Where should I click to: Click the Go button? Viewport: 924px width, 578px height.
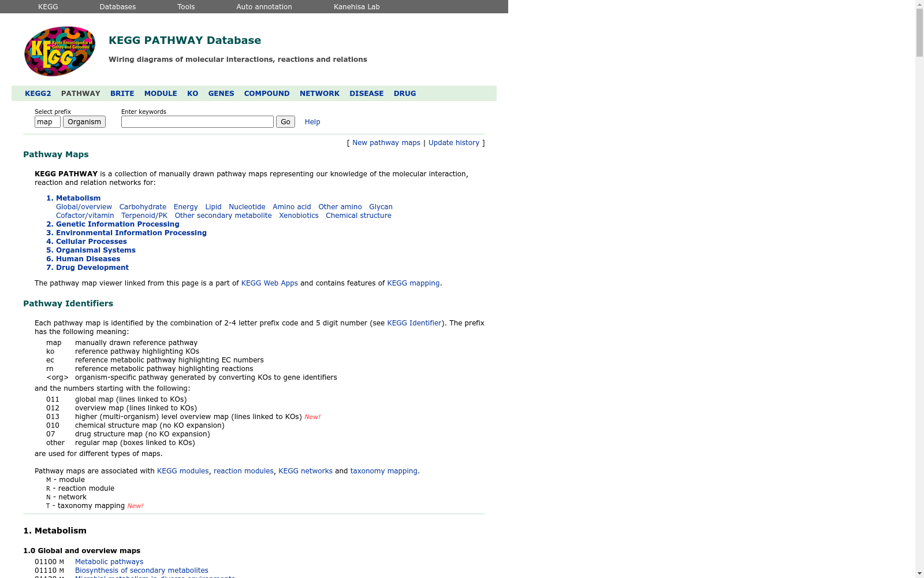click(285, 122)
